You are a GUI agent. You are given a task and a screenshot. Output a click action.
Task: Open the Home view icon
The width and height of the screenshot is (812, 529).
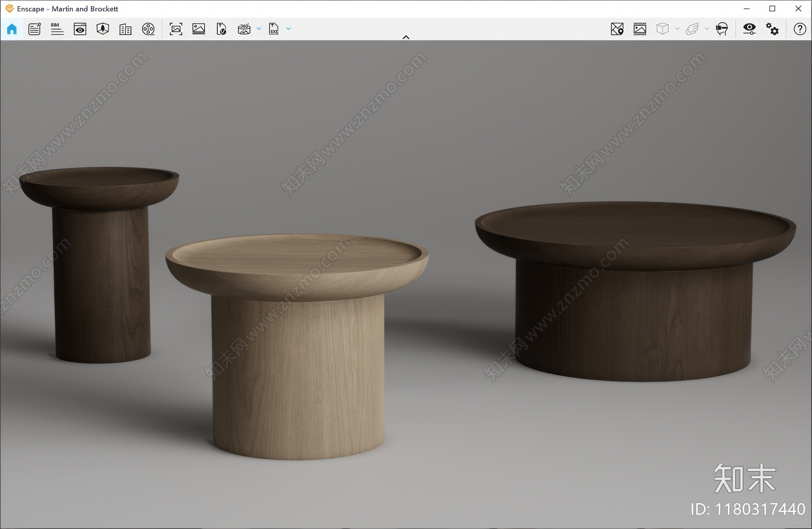[x=12, y=29]
